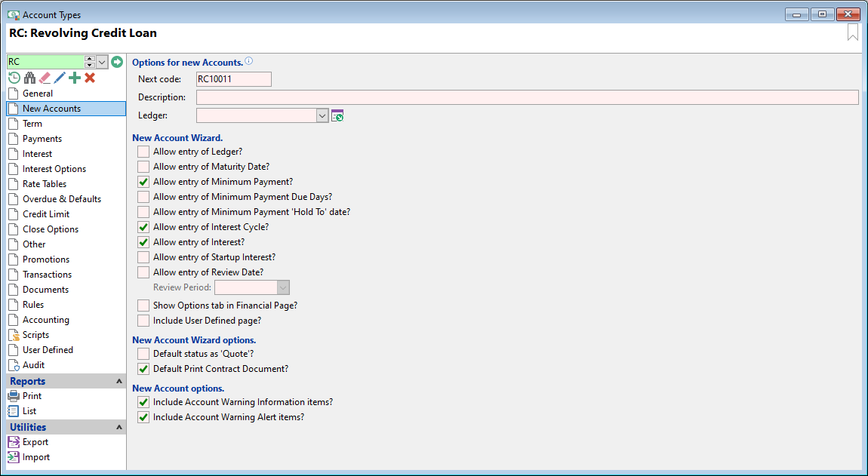
Task: Click the Audit page icon
Action: (14, 365)
